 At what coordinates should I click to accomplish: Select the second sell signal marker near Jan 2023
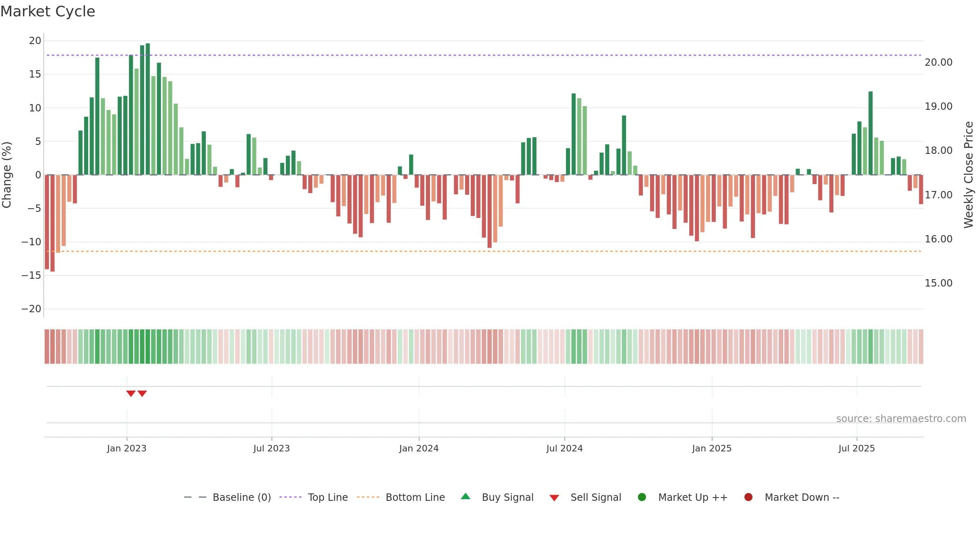click(x=142, y=393)
